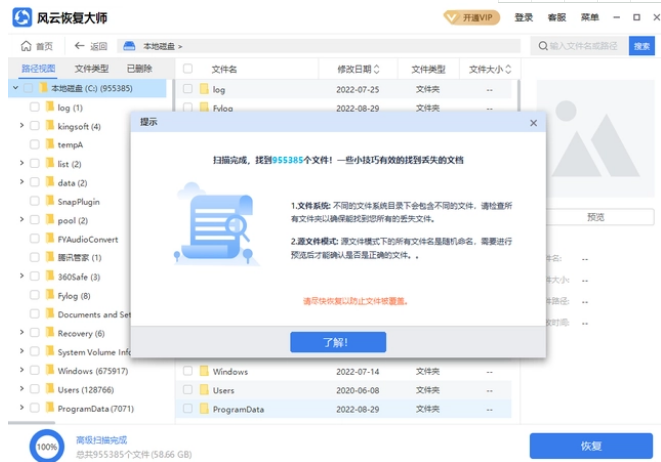Open the 客服 support menu item
This screenshot has width=661, height=462.
coord(556,18)
